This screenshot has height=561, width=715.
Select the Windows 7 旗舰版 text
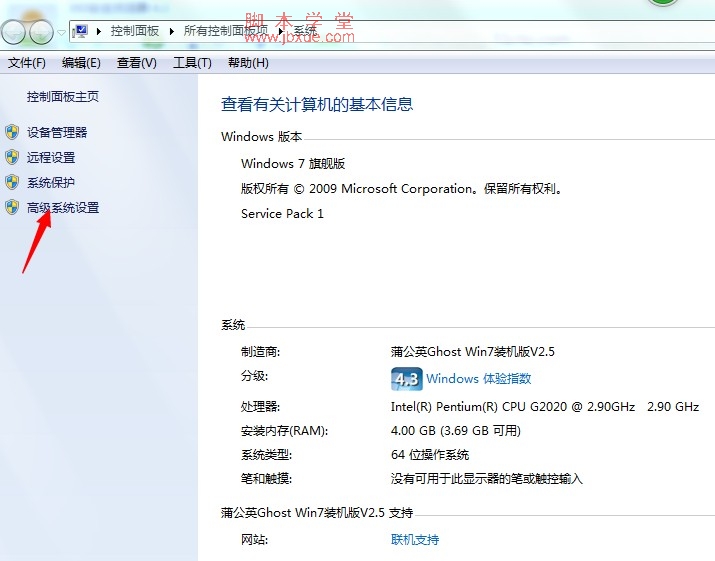coord(293,163)
